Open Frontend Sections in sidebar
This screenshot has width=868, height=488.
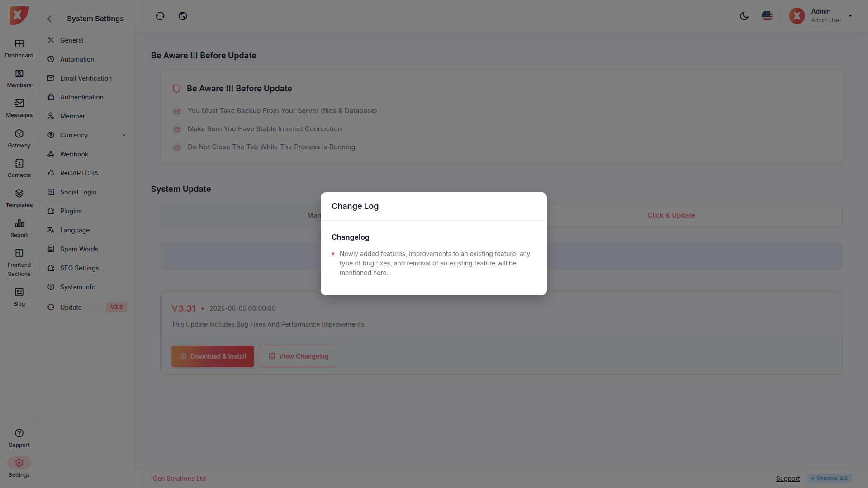tap(19, 262)
